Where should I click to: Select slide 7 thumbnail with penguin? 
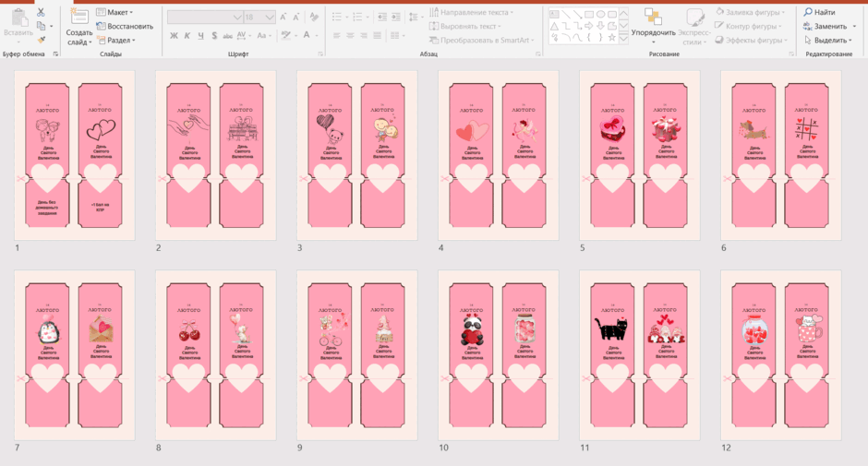pyautogui.click(x=74, y=355)
